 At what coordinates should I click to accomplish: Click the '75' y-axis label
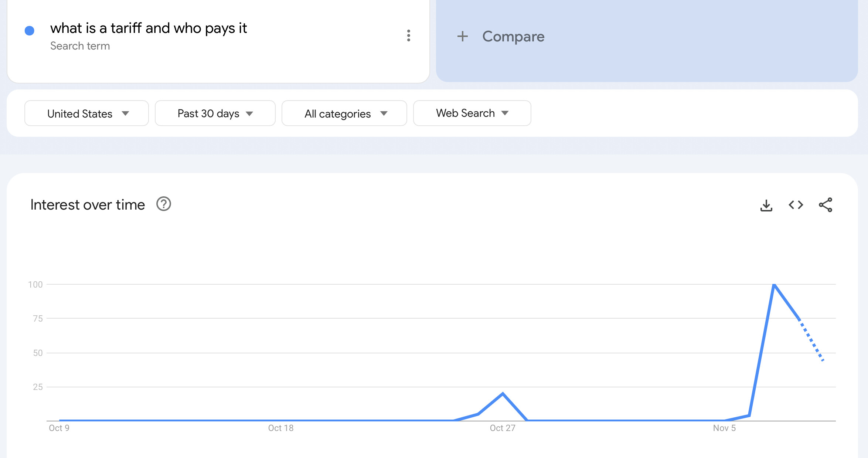pos(38,319)
